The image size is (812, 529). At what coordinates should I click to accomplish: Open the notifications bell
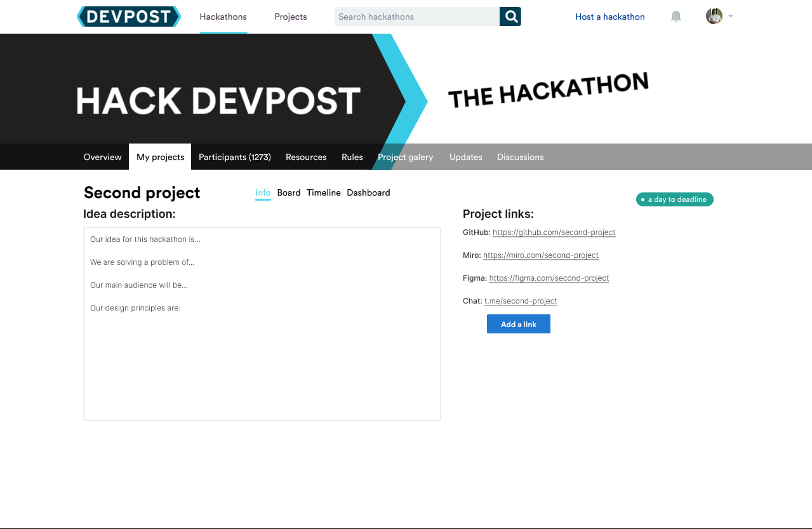[676, 17]
